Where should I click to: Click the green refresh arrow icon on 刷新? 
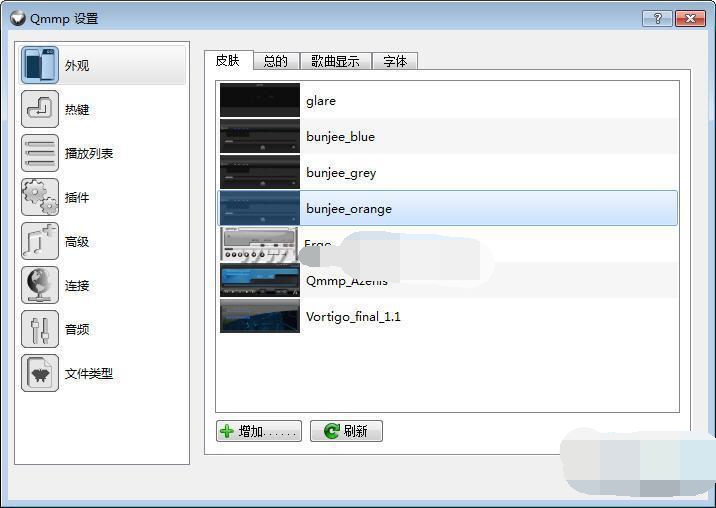(332, 431)
